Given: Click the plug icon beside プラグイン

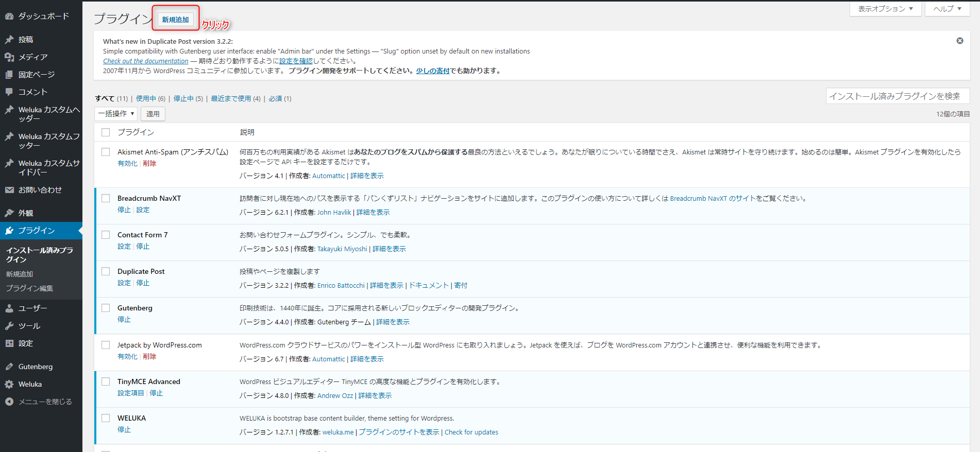Looking at the screenshot, I should 9,231.
